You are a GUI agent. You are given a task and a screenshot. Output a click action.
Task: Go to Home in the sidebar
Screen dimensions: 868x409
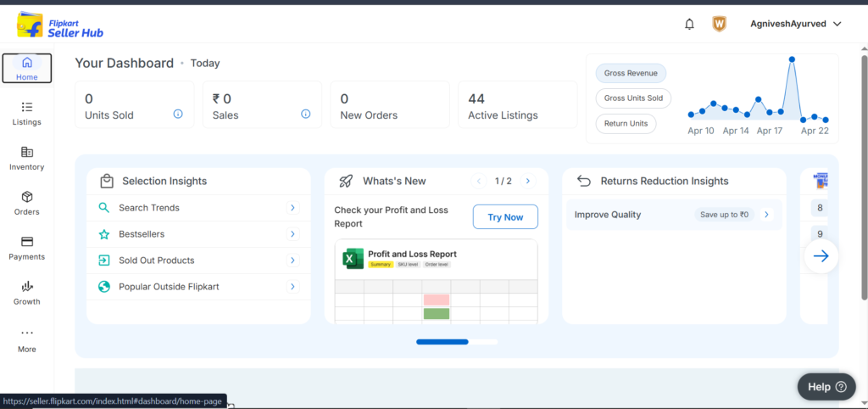click(x=26, y=68)
